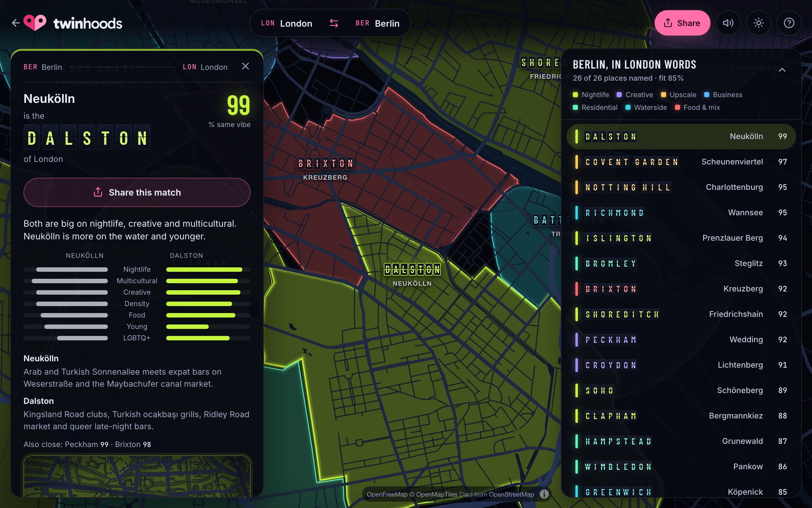
Task: Select the Croydon Lichtenberg row
Action: [x=681, y=365]
